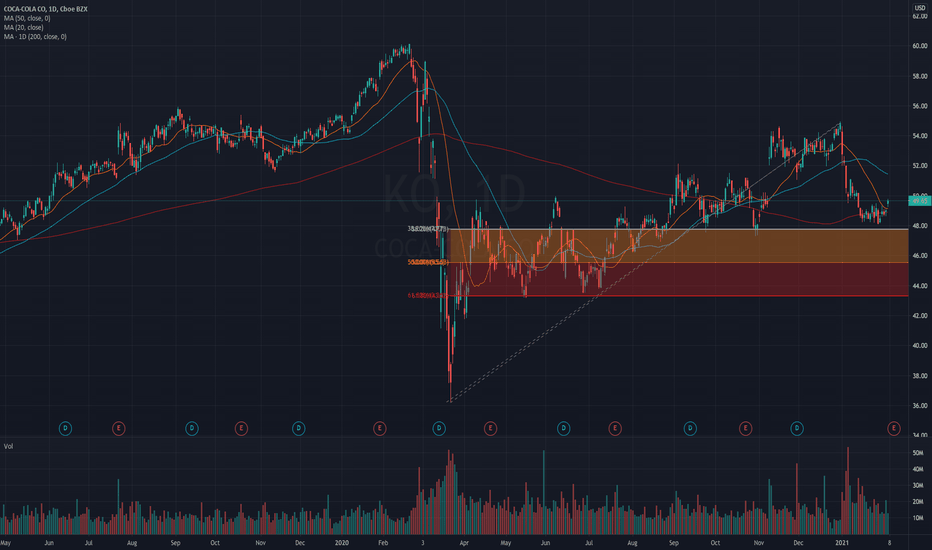Image resolution: width=932 pixels, height=550 pixels.
Task: Click the Apr label on the time axis
Action: (464, 543)
